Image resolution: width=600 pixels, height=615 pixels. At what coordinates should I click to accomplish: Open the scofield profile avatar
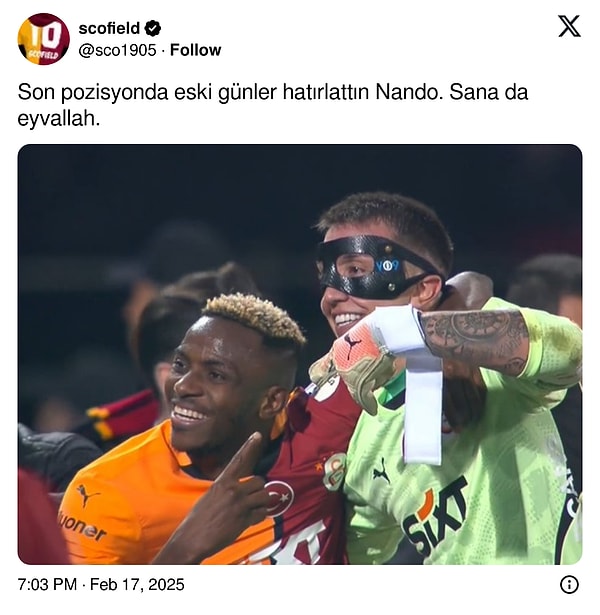point(44,39)
